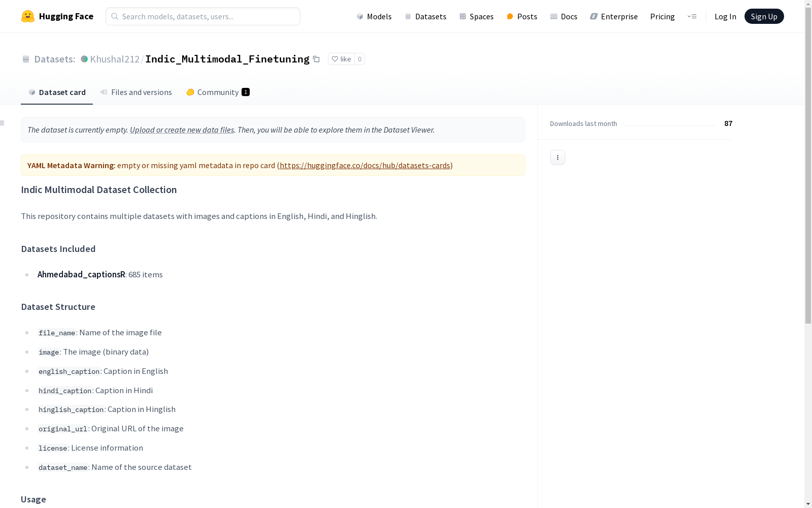The image size is (812, 508).
Task: Click the original_url code label
Action: click(63, 429)
